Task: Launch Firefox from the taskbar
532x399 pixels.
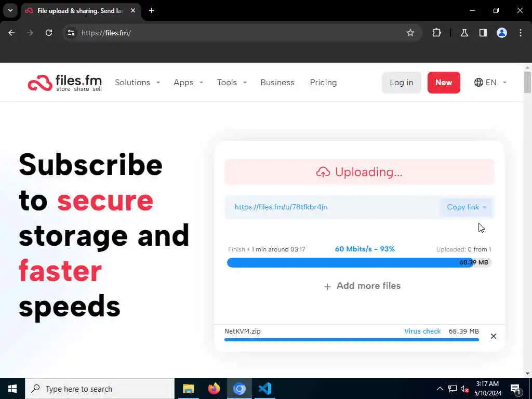Action: [x=214, y=389]
